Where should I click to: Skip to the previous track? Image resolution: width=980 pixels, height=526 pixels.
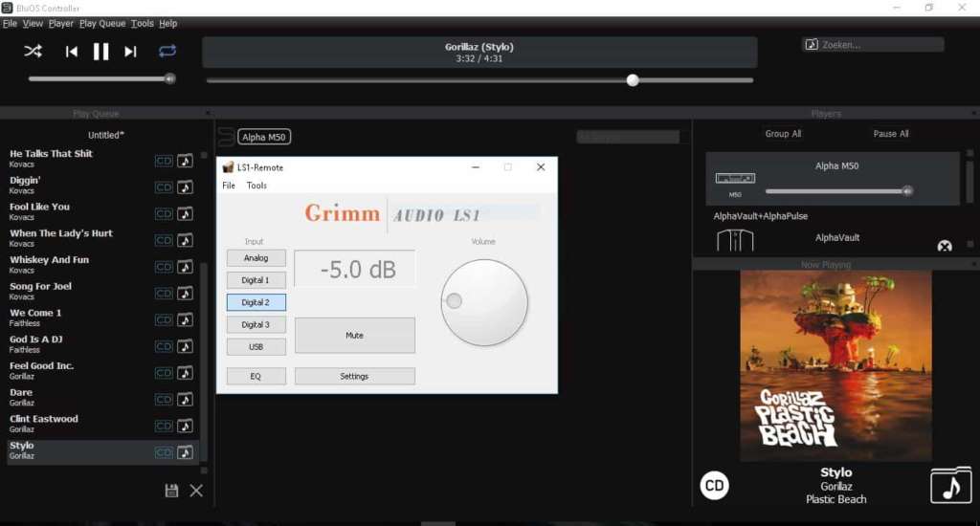click(72, 52)
